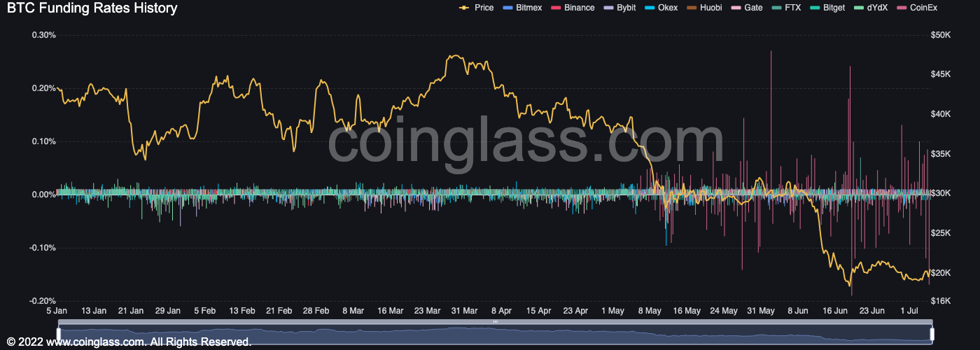Click the 23 Mar date label
Screen dimensions: 980x350
click(x=427, y=311)
